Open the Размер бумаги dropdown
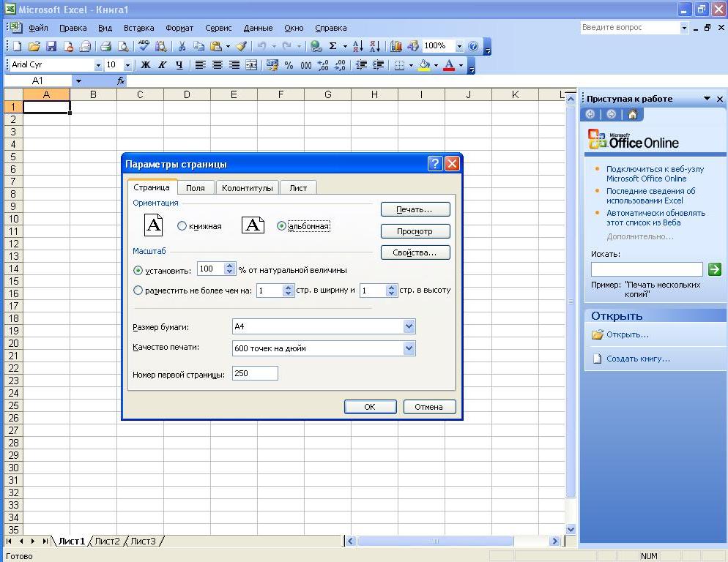 [x=409, y=326]
